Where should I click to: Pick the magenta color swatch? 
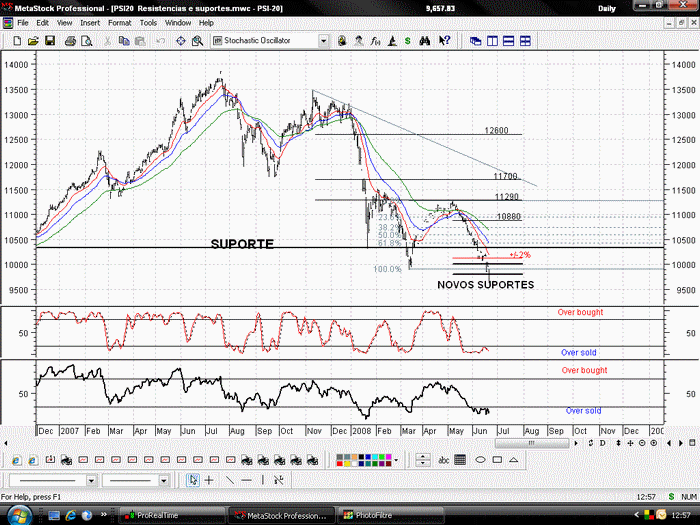tap(388, 457)
